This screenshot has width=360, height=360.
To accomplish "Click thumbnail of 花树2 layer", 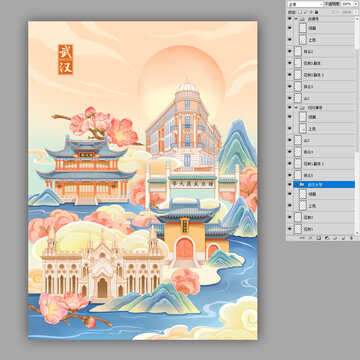I will (x=298, y=218).
